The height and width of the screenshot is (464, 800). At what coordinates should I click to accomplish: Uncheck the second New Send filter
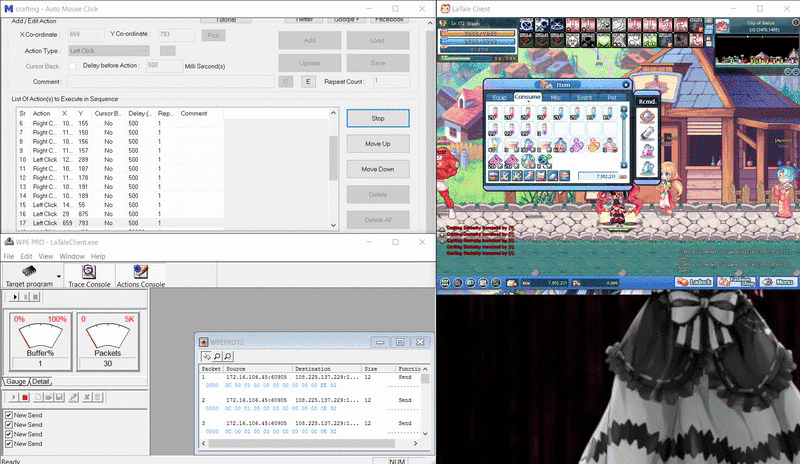point(9,425)
